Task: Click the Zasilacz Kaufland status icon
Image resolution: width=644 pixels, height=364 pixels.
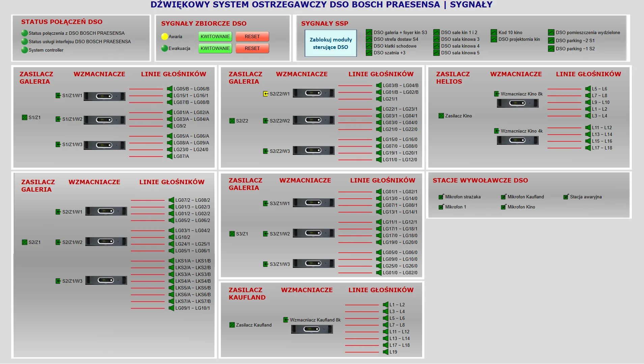Action: (x=232, y=325)
